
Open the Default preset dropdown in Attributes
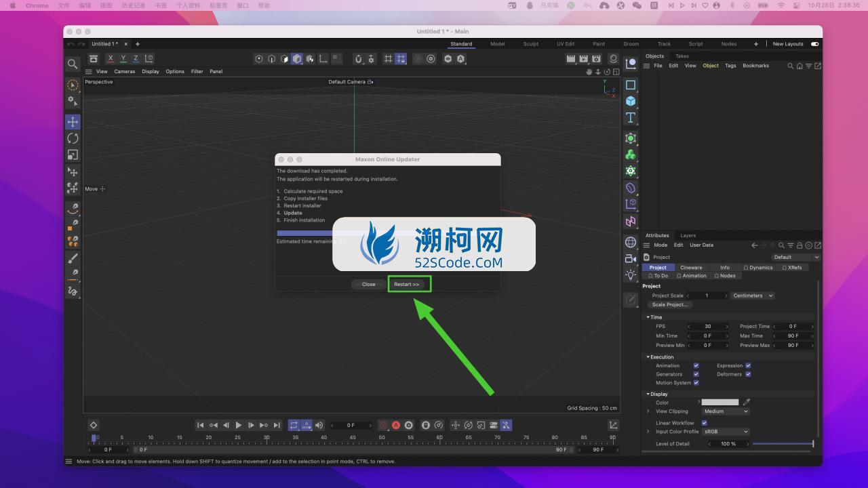coord(796,257)
